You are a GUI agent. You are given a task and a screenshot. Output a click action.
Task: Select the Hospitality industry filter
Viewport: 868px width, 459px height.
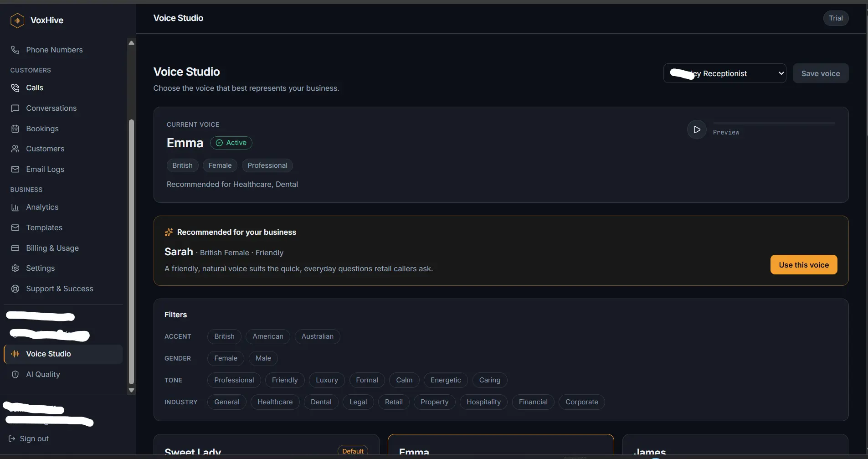483,402
